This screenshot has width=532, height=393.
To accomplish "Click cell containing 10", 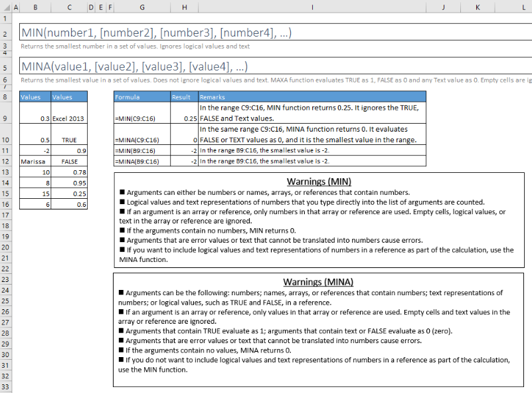I will (35, 172).
